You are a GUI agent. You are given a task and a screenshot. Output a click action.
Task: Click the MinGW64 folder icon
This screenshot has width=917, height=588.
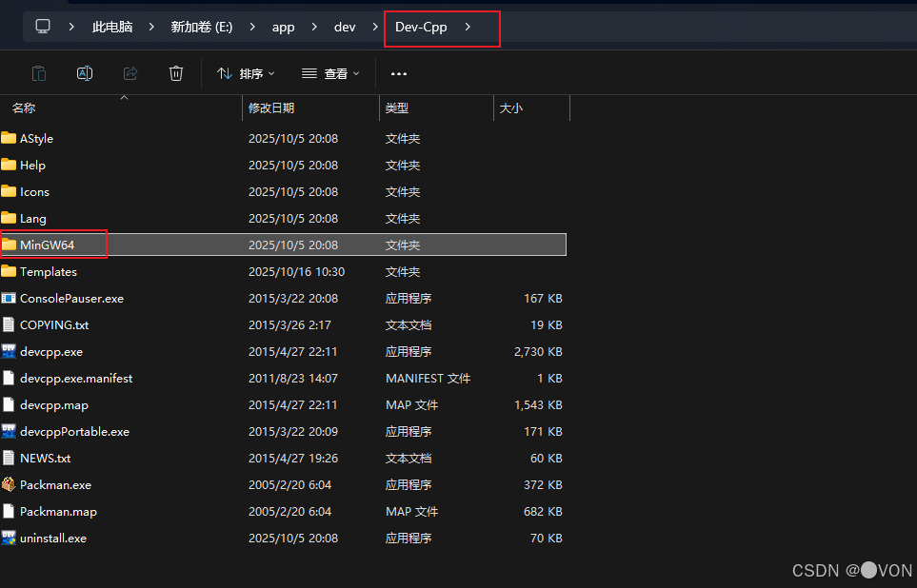point(9,245)
